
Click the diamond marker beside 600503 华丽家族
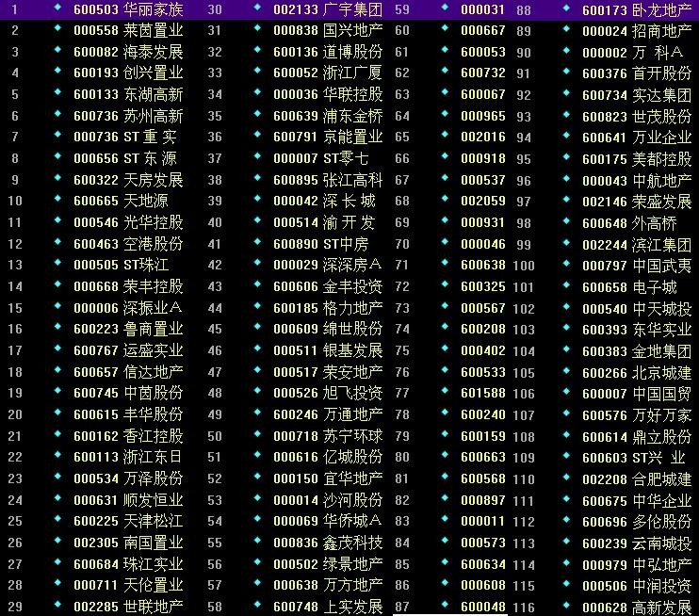pyautogui.click(x=57, y=8)
